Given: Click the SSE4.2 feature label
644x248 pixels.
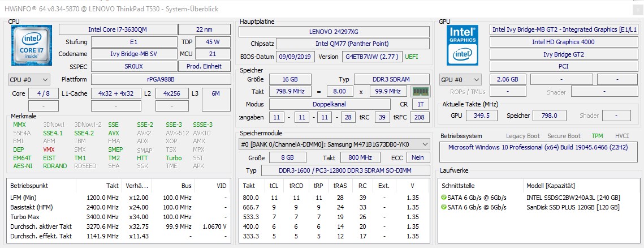Looking at the screenshot, I should pos(84,133).
